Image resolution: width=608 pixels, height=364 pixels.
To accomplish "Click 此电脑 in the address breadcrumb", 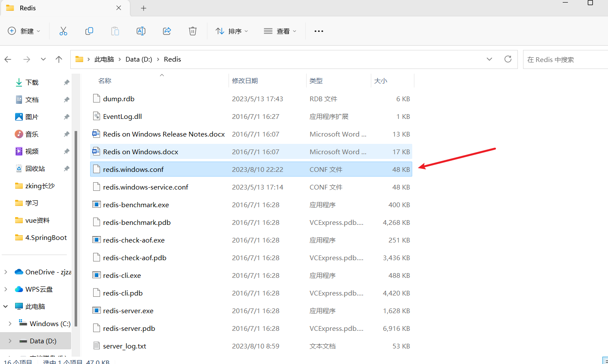I will pos(104,59).
